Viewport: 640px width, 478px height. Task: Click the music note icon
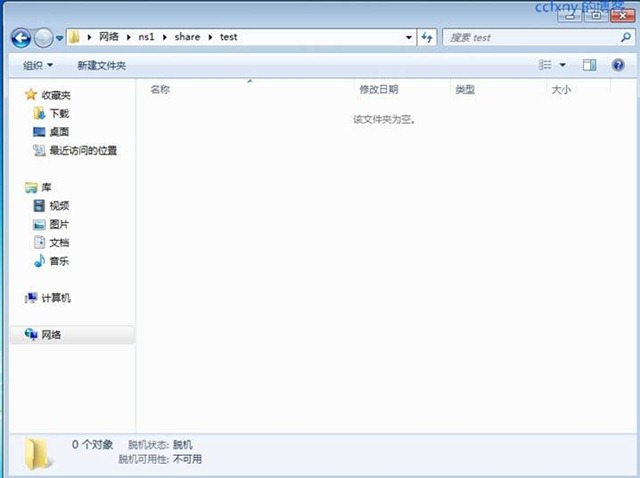(x=39, y=261)
